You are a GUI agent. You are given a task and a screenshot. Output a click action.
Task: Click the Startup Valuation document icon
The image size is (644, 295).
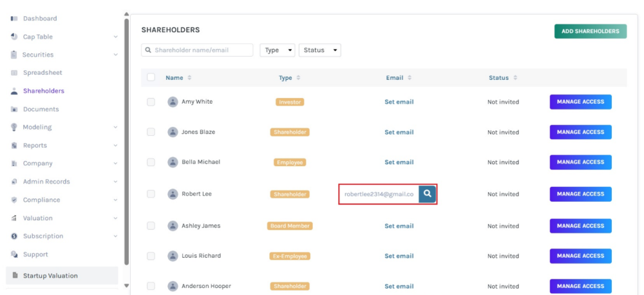pos(15,276)
